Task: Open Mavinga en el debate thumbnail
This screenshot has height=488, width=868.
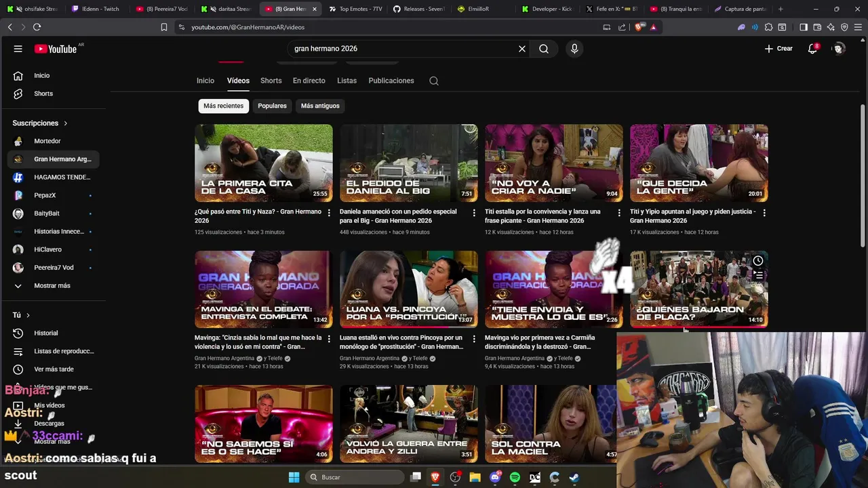Action: [x=264, y=289]
